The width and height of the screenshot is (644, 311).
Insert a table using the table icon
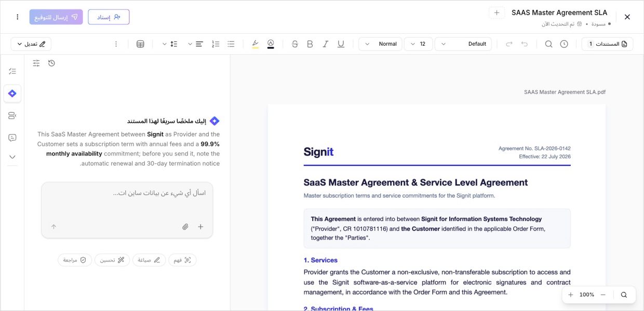(x=140, y=44)
